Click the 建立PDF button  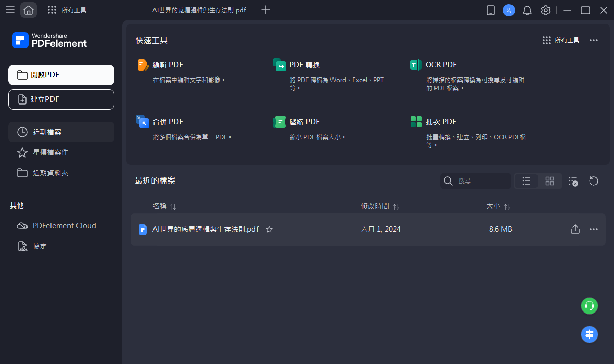pos(61,99)
